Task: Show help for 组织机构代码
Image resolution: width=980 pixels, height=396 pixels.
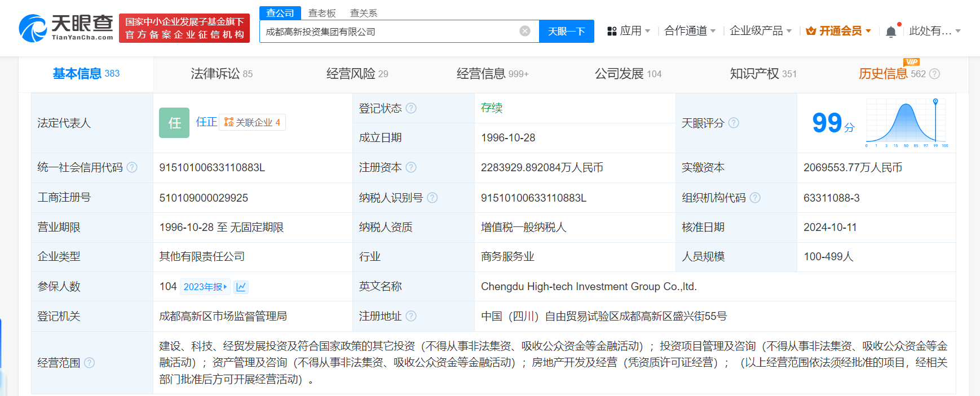Action: click(755, 198)
